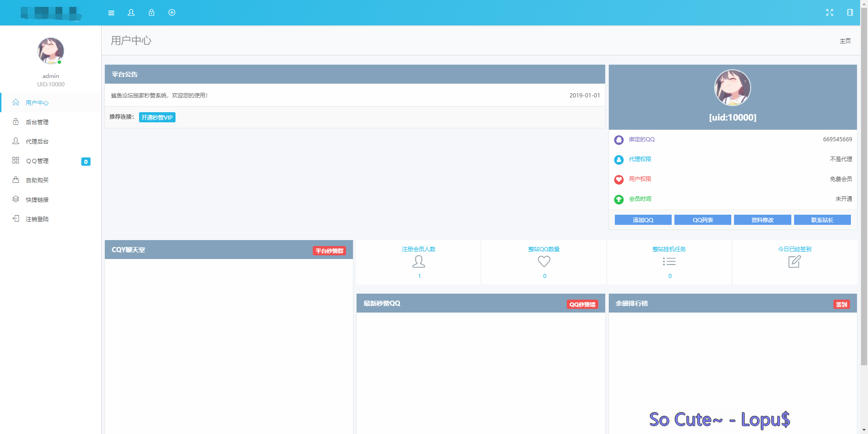Click the user icon under 注册会员人数
Viewport: 868px width, 434px height.
(419, 262)
